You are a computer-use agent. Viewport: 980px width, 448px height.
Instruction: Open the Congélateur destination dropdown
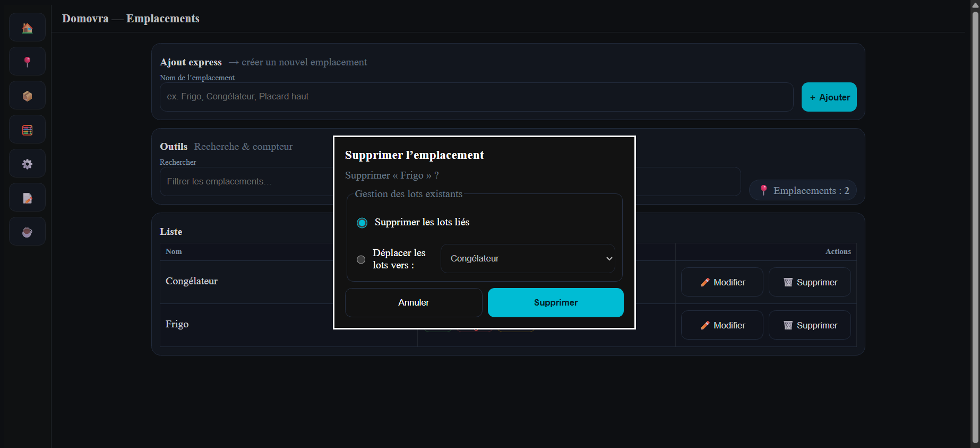pyautogui.click(x=527, y=259)
